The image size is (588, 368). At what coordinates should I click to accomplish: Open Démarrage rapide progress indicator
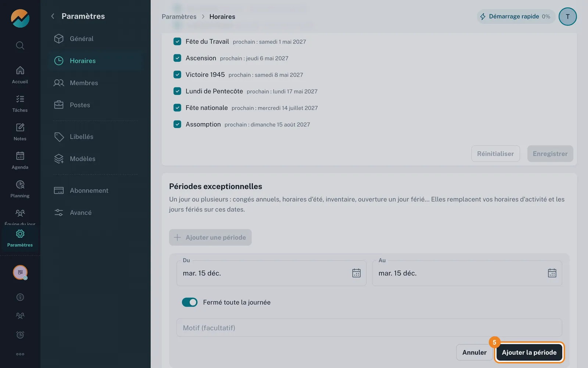click(516, 17)
